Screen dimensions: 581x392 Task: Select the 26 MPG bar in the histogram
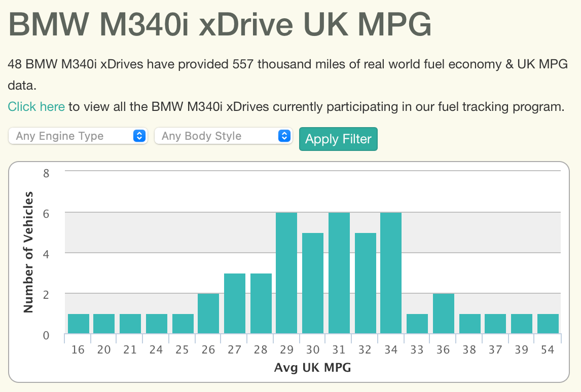tap(208, 313)
